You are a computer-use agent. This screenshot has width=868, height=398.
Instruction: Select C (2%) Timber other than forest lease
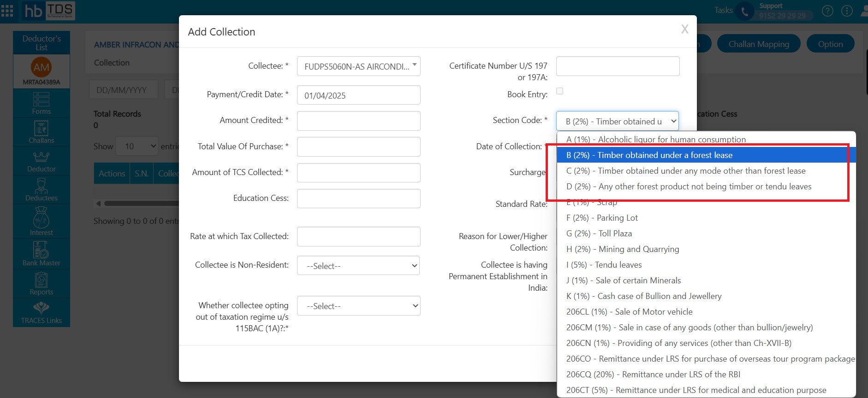706,170
